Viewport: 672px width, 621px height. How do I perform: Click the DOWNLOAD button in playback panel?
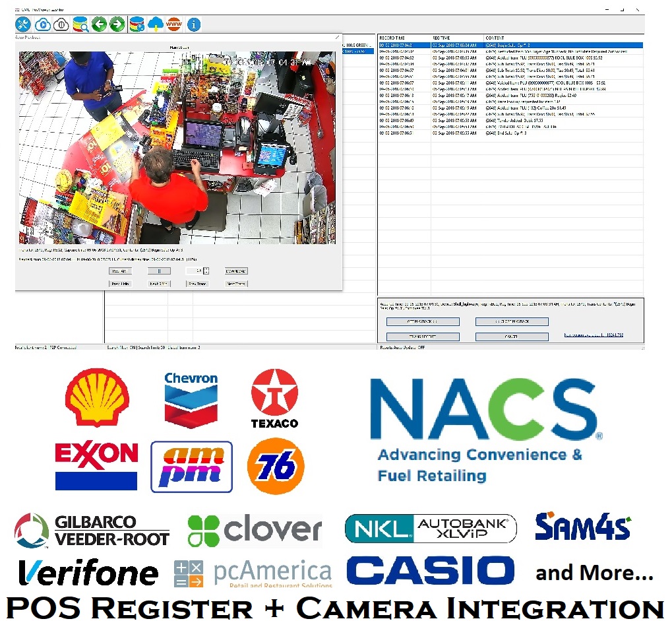click(x=236, y=271)
